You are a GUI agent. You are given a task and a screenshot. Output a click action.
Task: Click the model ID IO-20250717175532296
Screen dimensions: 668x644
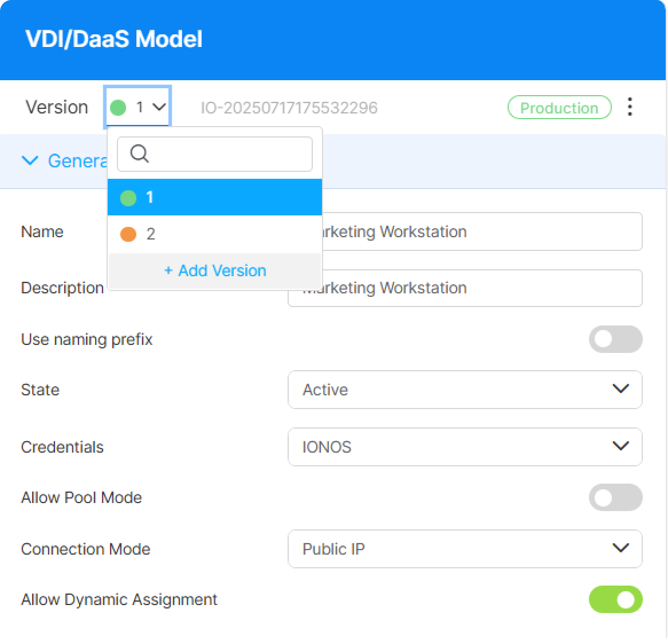point(289,108)
